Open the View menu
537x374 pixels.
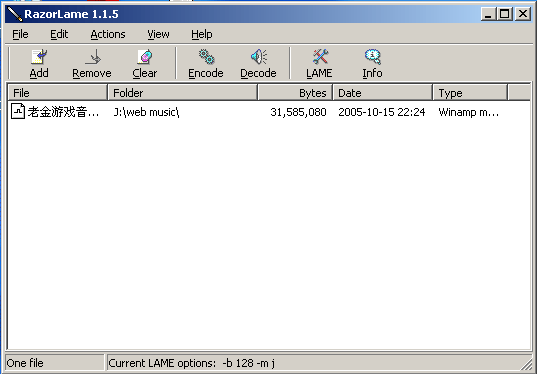click(x=158, y=34)
